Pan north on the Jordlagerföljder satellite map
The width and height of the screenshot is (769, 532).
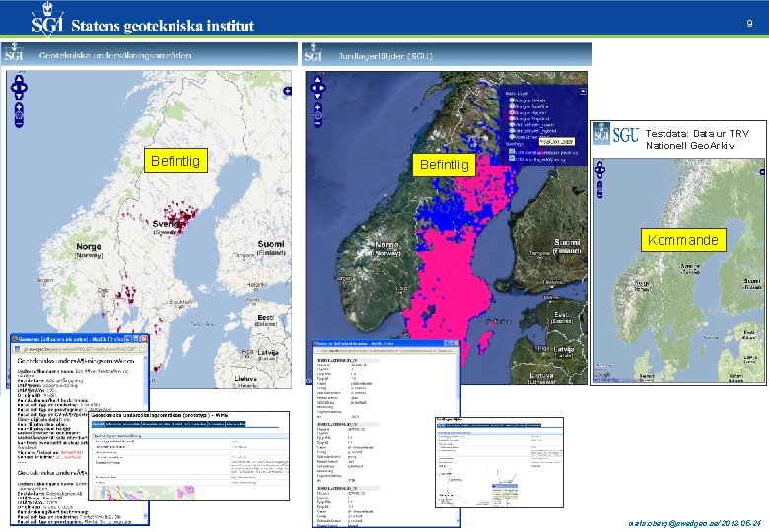[x=317, y=80]
